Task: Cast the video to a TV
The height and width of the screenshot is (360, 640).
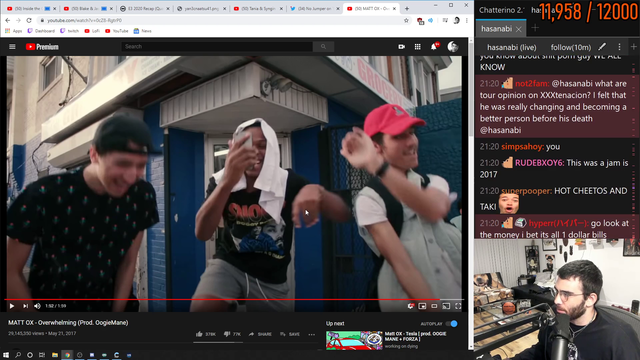Action: [x=446, y=306]
